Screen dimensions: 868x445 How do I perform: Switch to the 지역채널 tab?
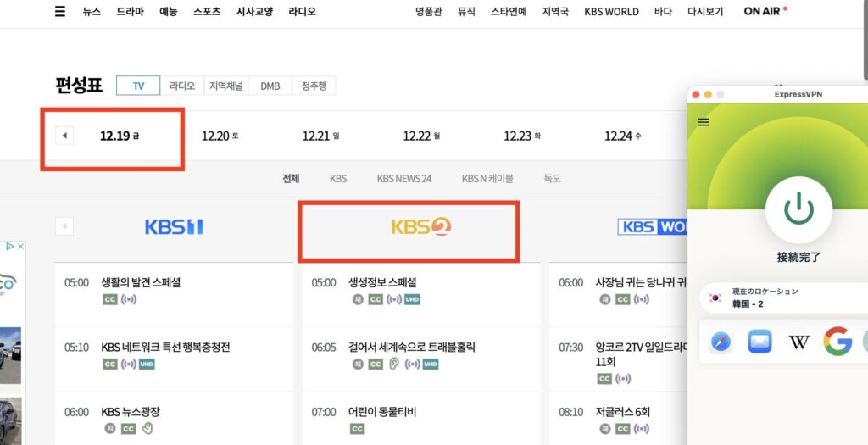coord(225,86)
